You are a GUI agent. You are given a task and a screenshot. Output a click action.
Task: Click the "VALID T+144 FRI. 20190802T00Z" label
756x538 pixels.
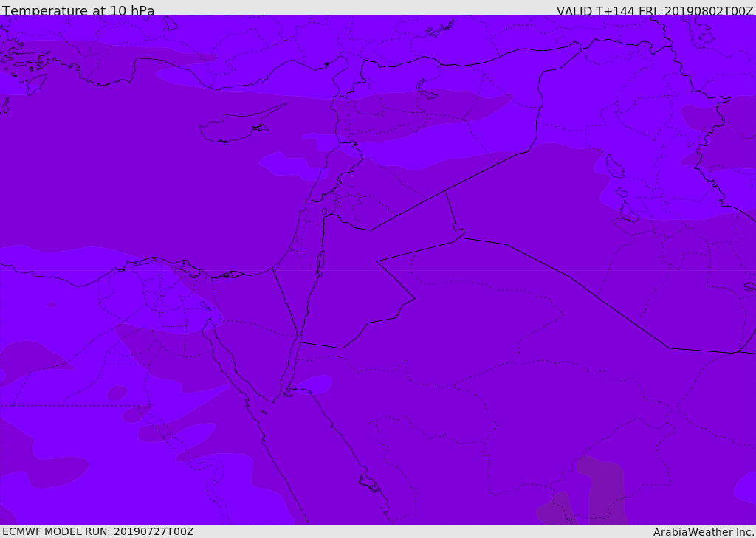(x=655, y=11)
